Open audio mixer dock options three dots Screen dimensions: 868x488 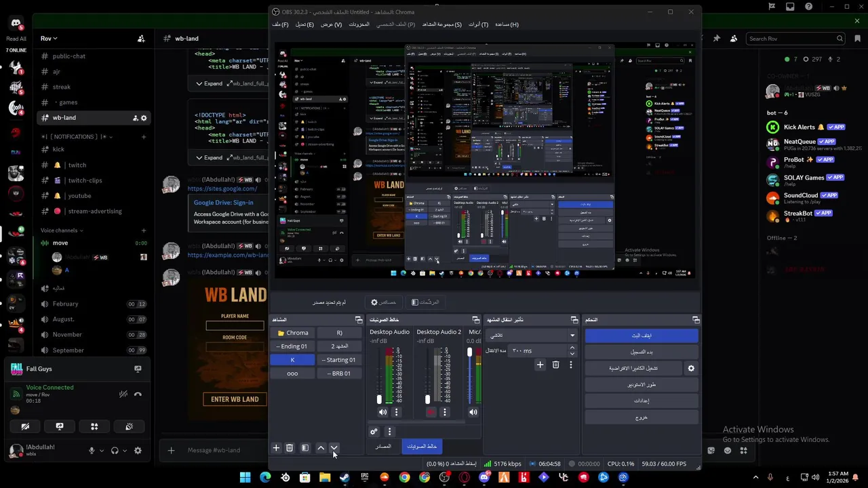[389, 431]
